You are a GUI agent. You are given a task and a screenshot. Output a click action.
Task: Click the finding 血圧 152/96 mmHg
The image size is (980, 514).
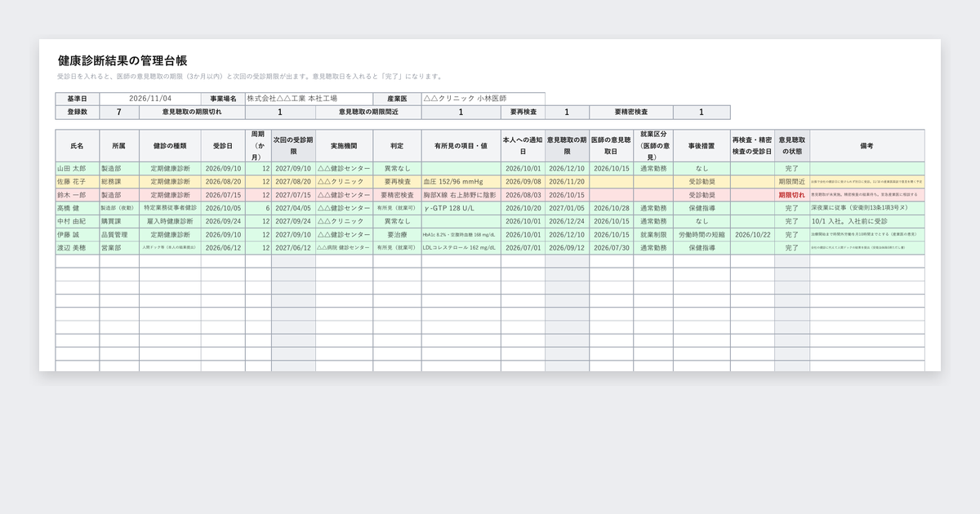click(461, 181)
